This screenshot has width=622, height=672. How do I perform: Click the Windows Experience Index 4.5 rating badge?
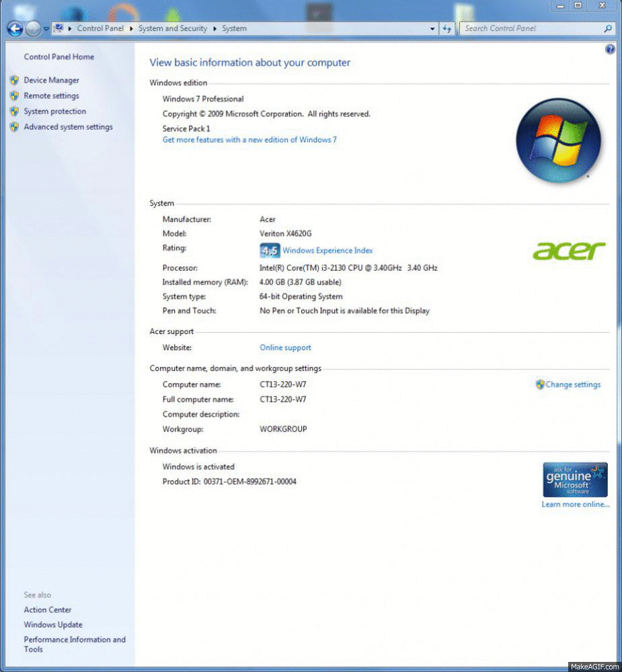coord(270,251)
